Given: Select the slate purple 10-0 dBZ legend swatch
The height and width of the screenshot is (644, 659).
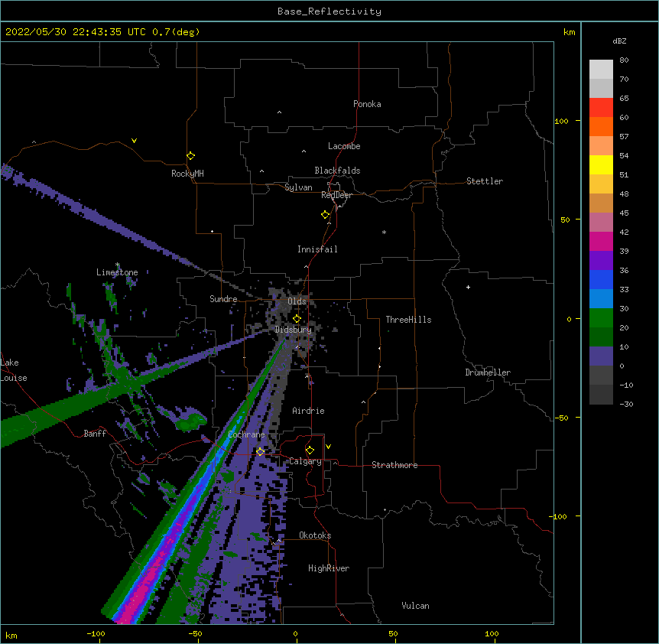Looking at the screenshot, I should [601, 356].
